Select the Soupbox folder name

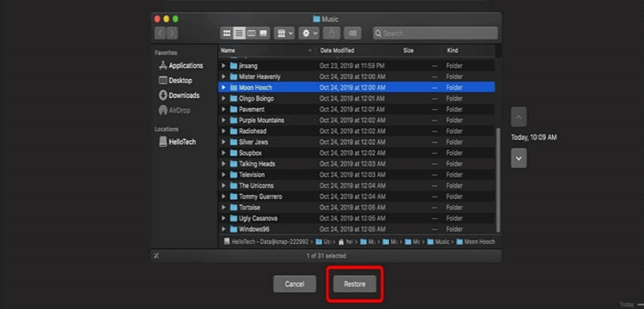(250, 153)
